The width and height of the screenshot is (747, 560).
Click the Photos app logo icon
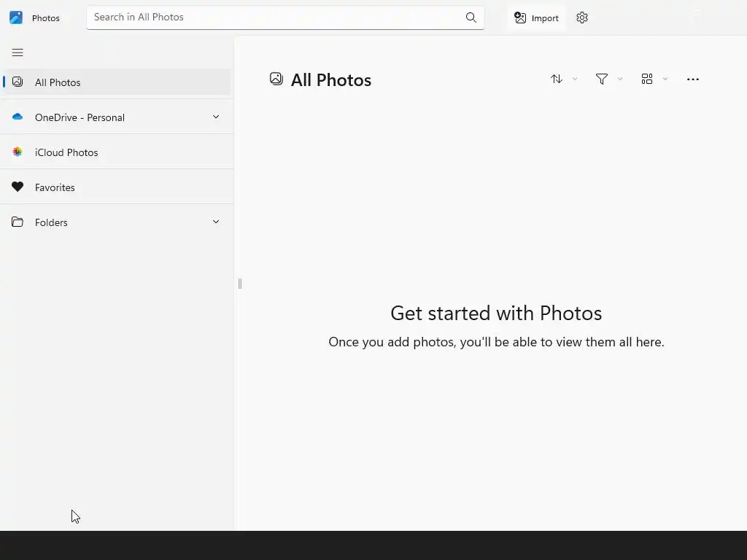(16, 17)
